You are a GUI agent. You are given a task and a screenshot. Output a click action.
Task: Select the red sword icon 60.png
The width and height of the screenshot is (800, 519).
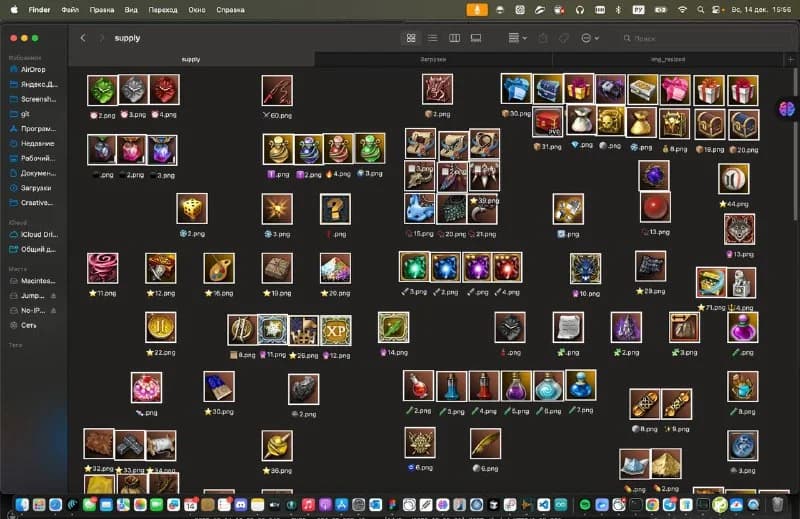click(x=277, y=90)
